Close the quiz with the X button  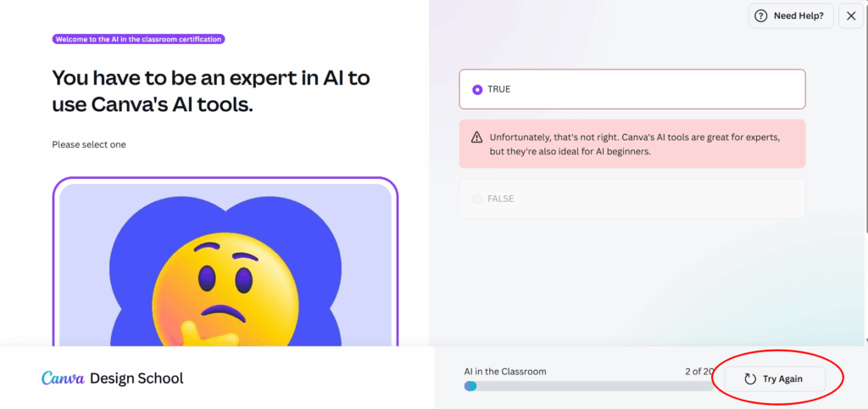coord(851,15)
